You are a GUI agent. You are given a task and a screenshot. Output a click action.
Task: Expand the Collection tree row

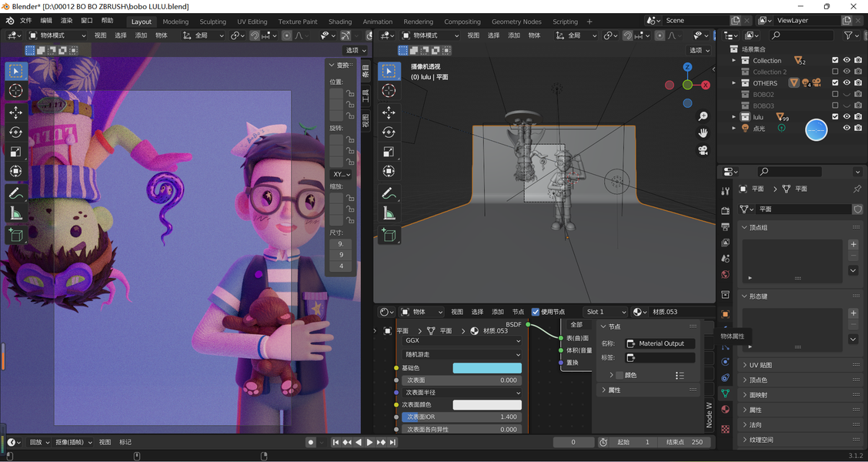click(x=734, y=60)
